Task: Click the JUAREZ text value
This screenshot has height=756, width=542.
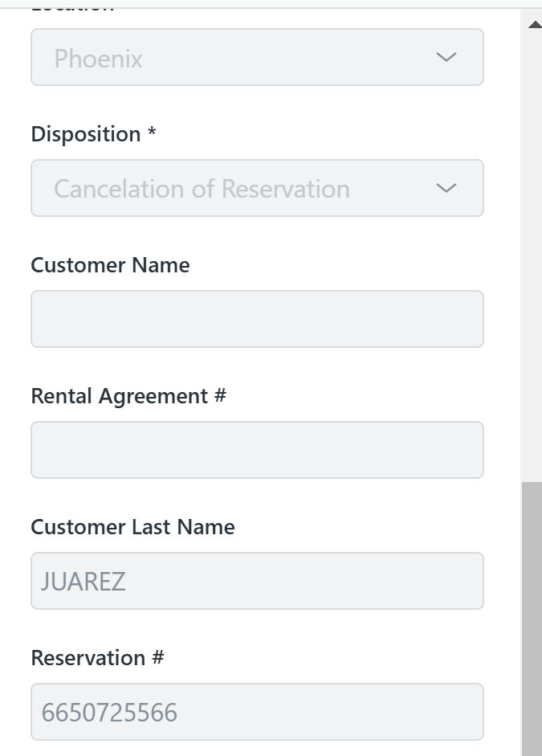Action: (x=84, y=581)
